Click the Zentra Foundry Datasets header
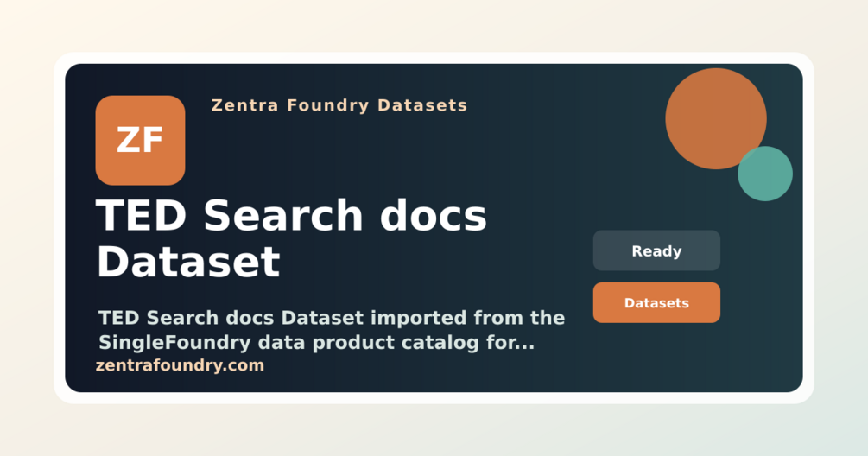Screen dimensions: 868x456 click(x=339, y=105)
